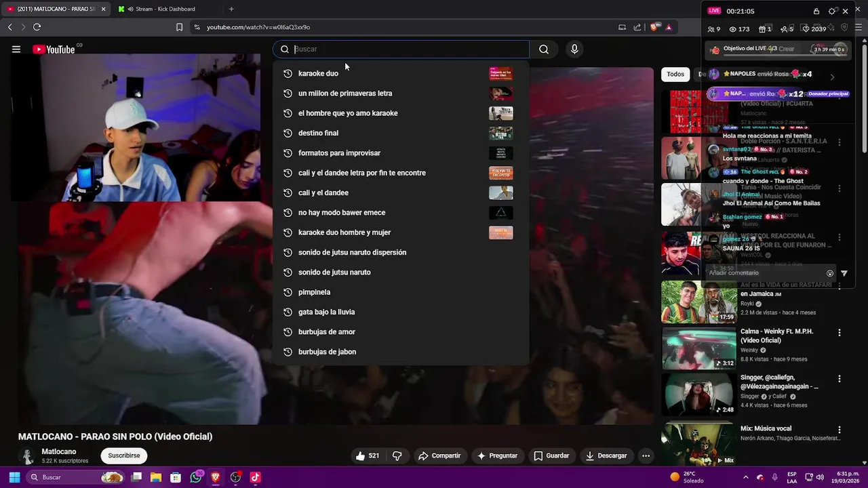Viewport: 868px width, 488px height.
Task: Open the three-dot more actions menu under the video
Action: tap(646, 455)
